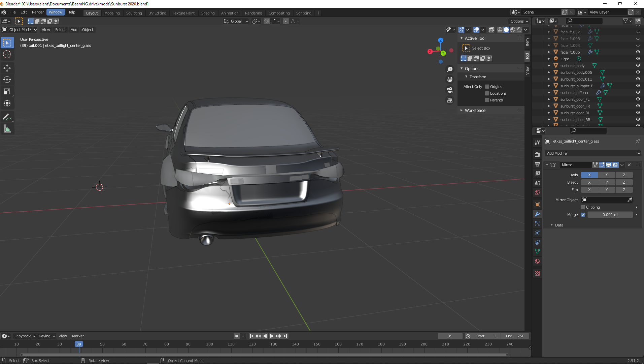Click the Merge distance 0.001 m field
The width and height of the screenshot is (644, 364).
pos(610,215)
